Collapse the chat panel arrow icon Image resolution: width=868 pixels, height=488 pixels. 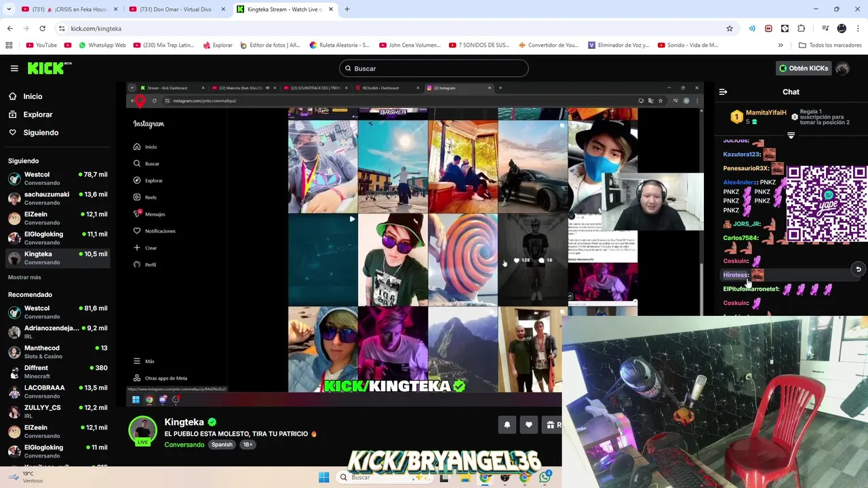tap(723, 91)
